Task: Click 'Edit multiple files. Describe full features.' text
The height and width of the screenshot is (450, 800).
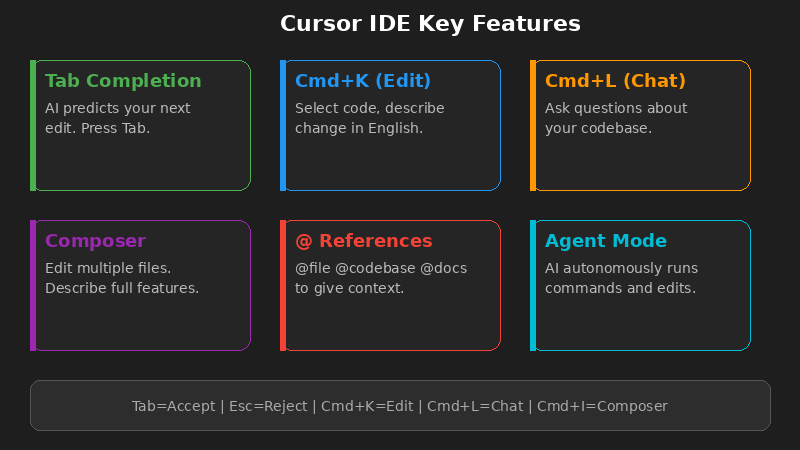Action: (x=122, y=278)
